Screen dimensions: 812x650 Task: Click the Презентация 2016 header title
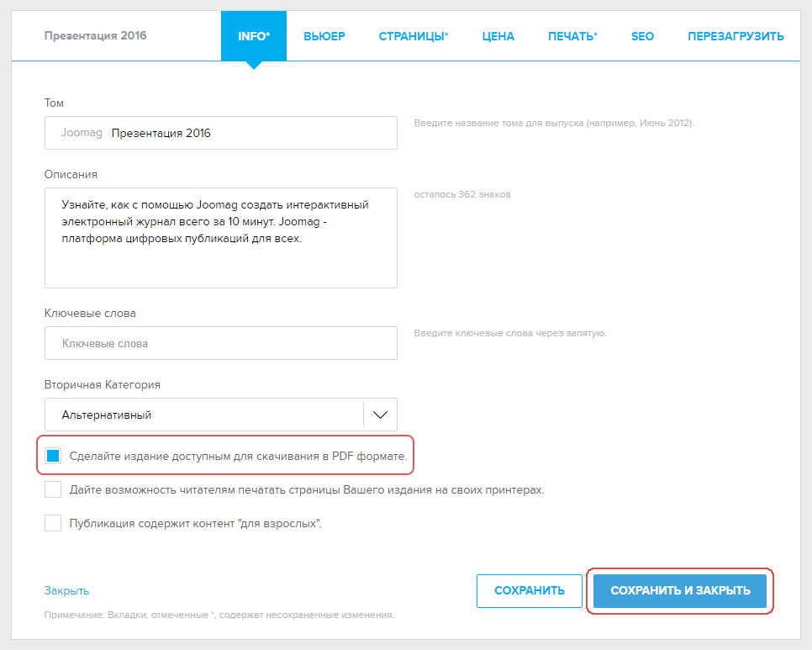pos(95,36)
